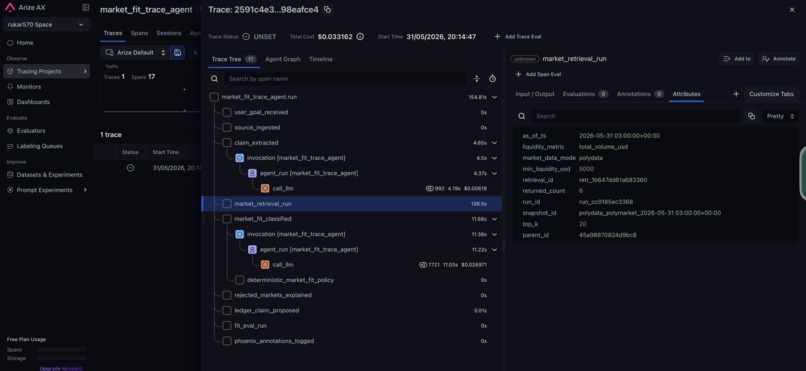This screenshot has height=371, width=806.
Task: Check the market_retrieval_run checkbox
Action: tap(227, 203)
